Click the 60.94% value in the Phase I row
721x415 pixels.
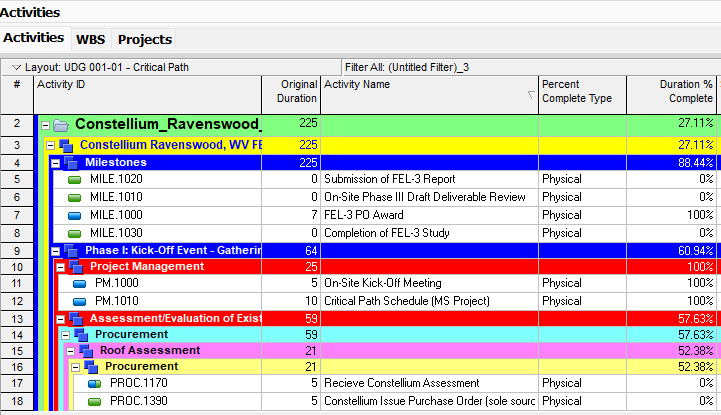[x=695, y=251]
